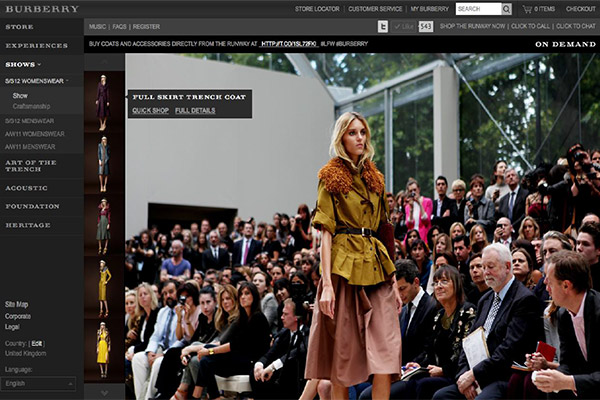600x400 pixels.
Task: Open the Experiences menu item
Action: pos(36,46)
